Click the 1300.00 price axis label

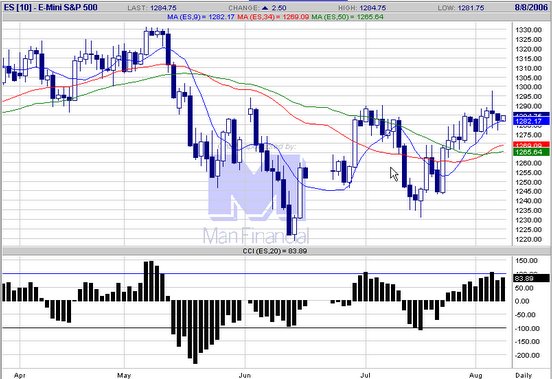528,87
